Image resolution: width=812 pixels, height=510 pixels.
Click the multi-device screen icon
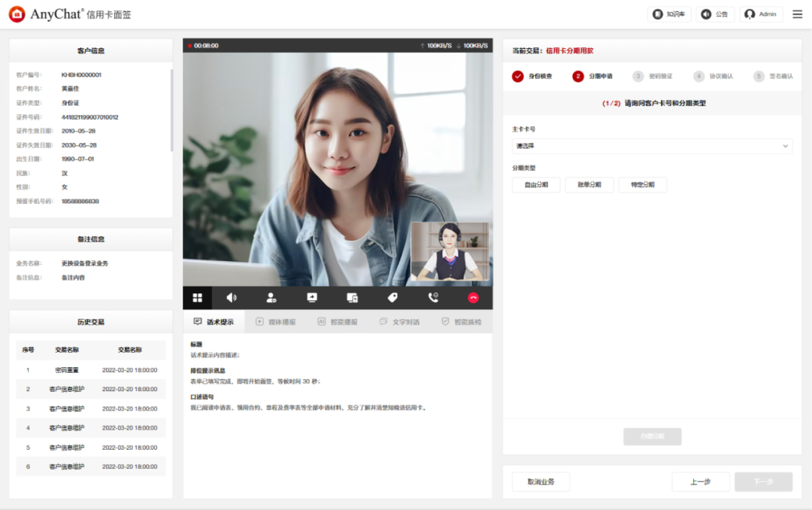[352, 298]
